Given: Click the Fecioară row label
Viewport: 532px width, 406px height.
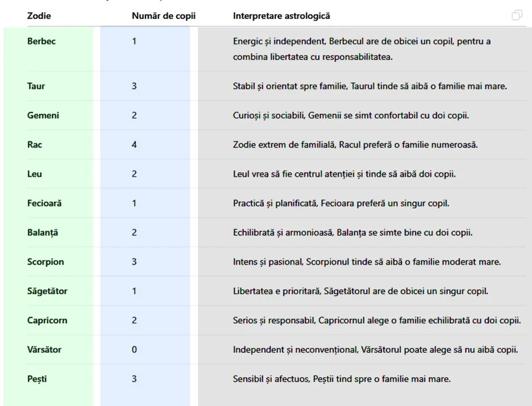Looking at the screenshot, I should click(44, 203).
